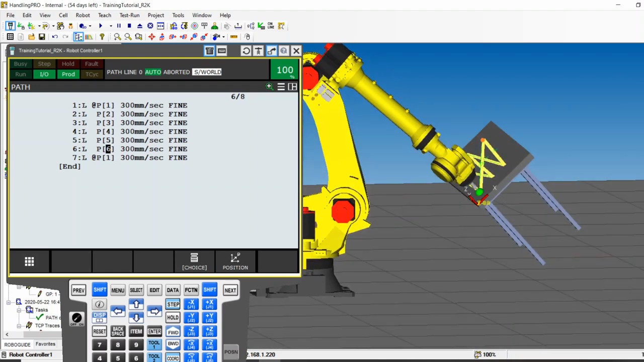
Task: Click the blue cycle start play icon
Action: click(101, 26)
